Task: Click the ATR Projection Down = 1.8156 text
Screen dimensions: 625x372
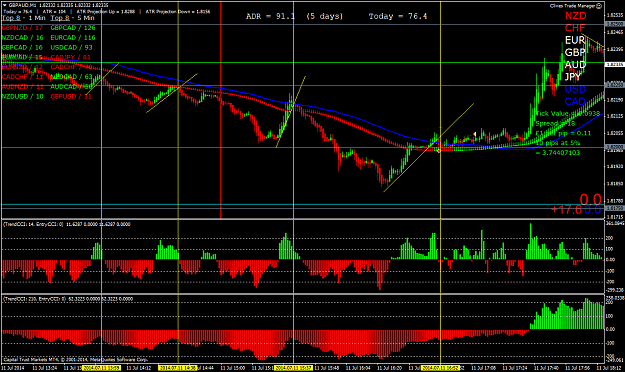Action: tap(178, 12)
